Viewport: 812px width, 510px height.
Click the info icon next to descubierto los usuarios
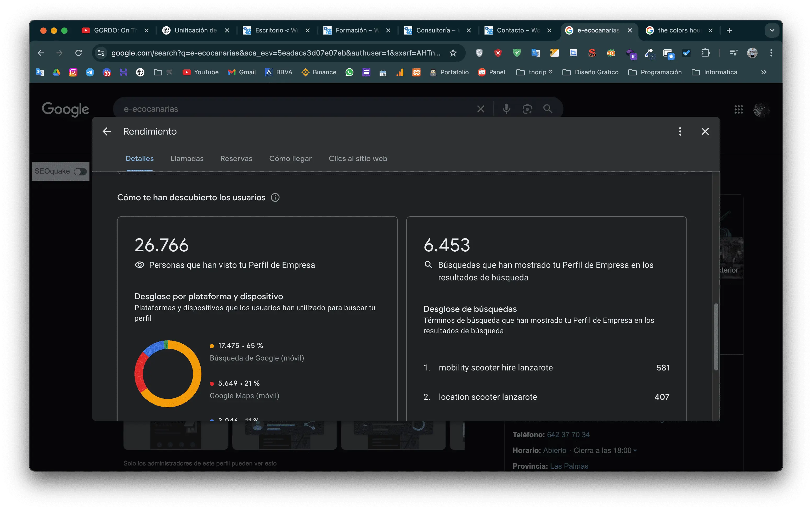tap(275, 198)
